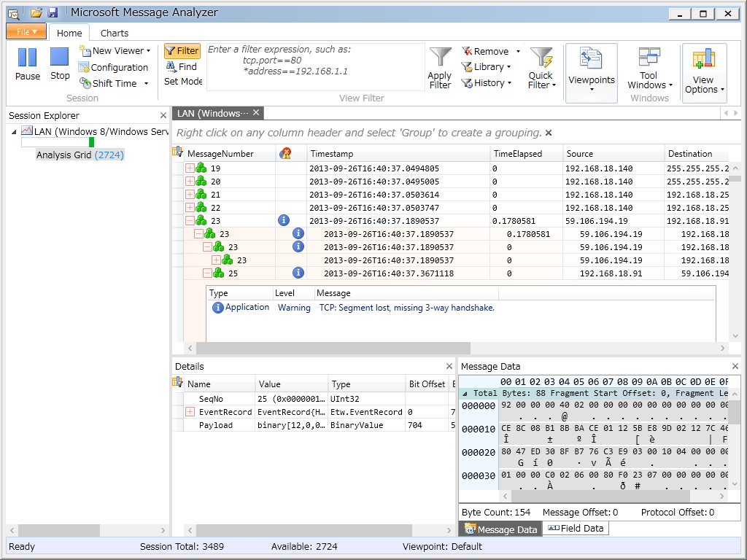Sort by Source column header
This screenshot has width=747, height=560.
pos(614,154)
